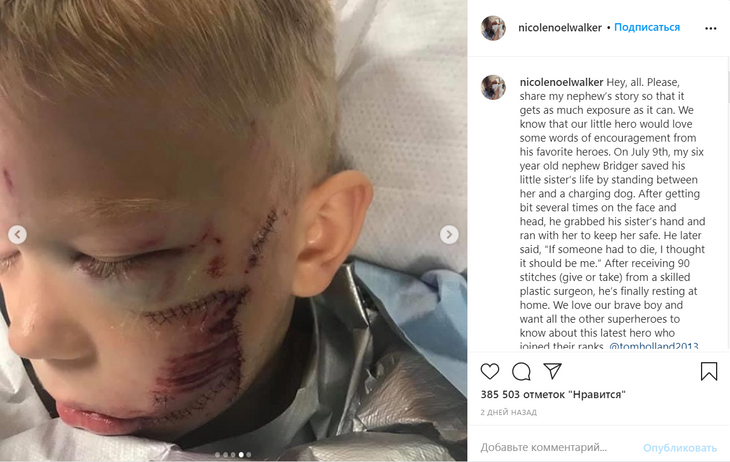Open the 2 ДНЕЙ НАЗАД timestamp
Screen dimensions: 730x462
coord(508,412)
